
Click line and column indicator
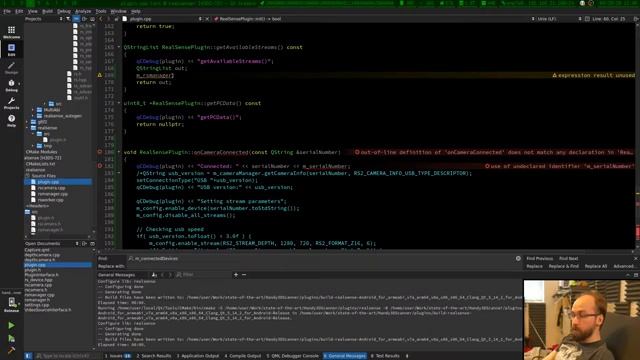click(x=608, y=19)
